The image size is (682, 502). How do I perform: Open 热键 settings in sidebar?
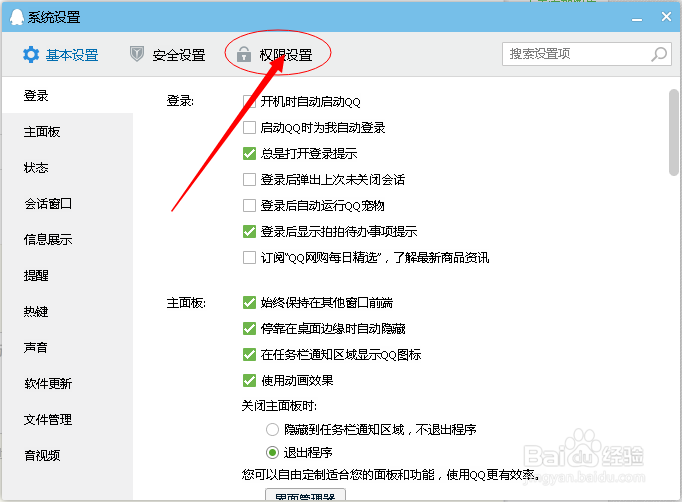[67, 312]
